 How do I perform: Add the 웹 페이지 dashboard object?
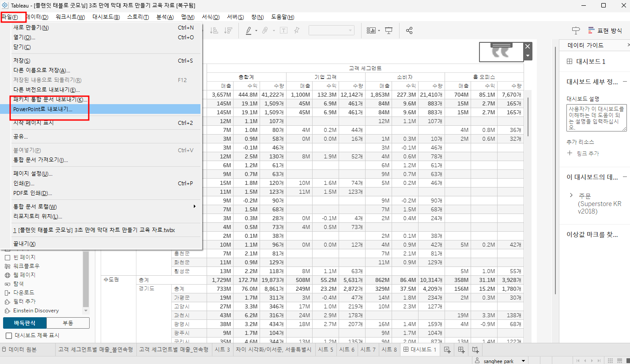coord(20,275)
